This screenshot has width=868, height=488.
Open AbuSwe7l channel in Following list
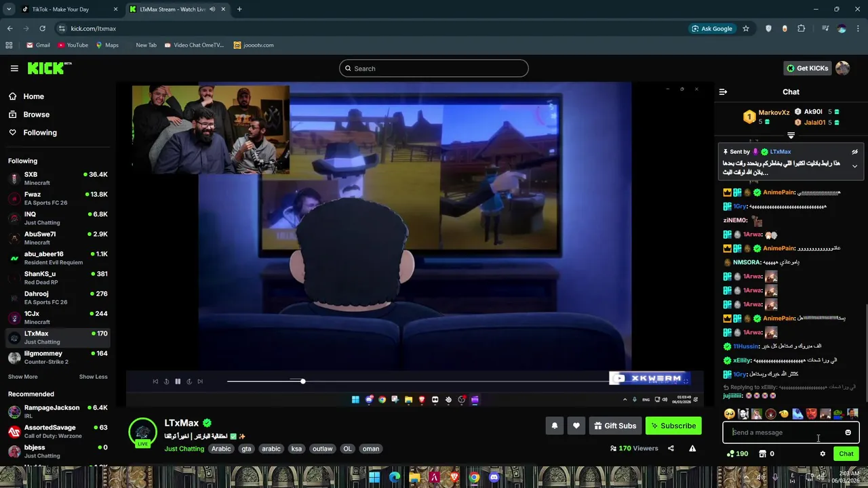click(x=58, y=238)
